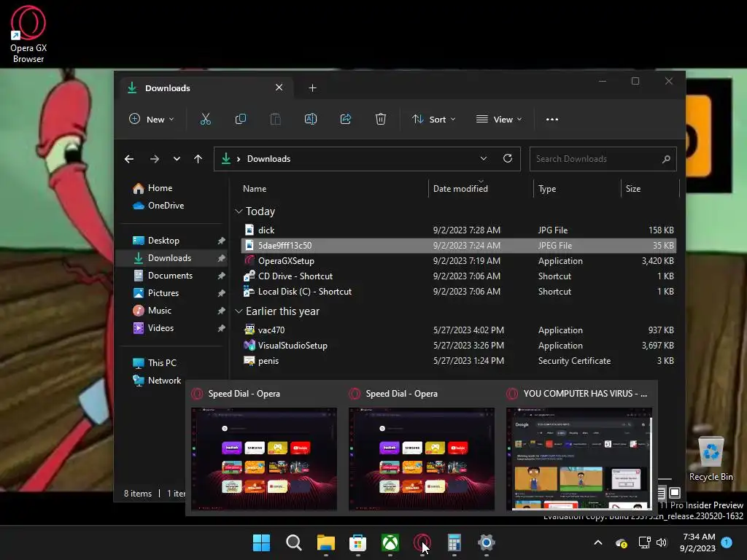Image resolution: width=747 pixels, height=560 pixels.
Task: Open YOU COMPUTER HAS VIRUS preview thumbnail
Action: point(578,458)
